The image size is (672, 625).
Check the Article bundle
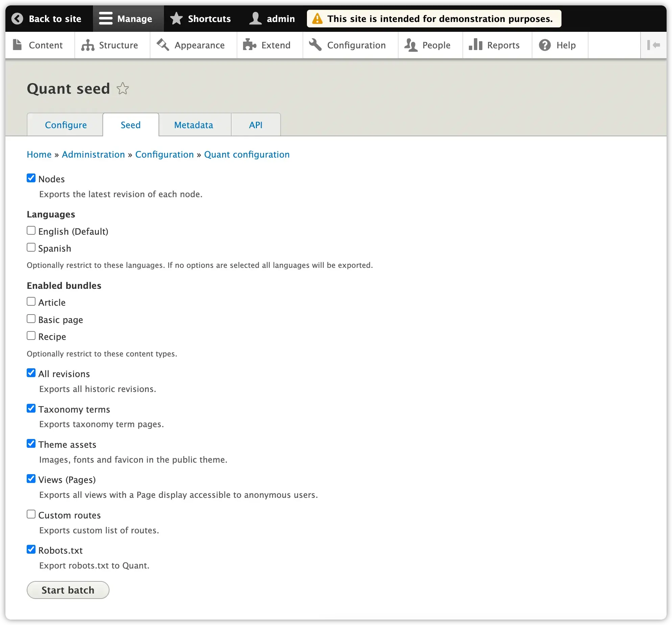tap(31, 301)
